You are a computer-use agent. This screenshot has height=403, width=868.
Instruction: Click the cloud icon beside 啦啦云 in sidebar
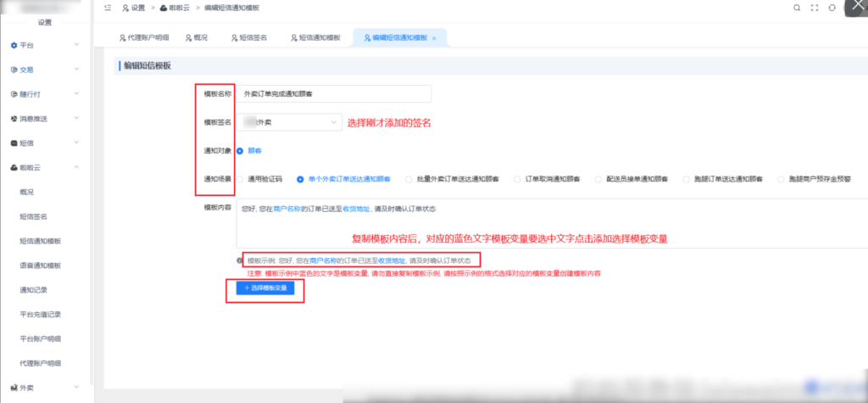14,167
